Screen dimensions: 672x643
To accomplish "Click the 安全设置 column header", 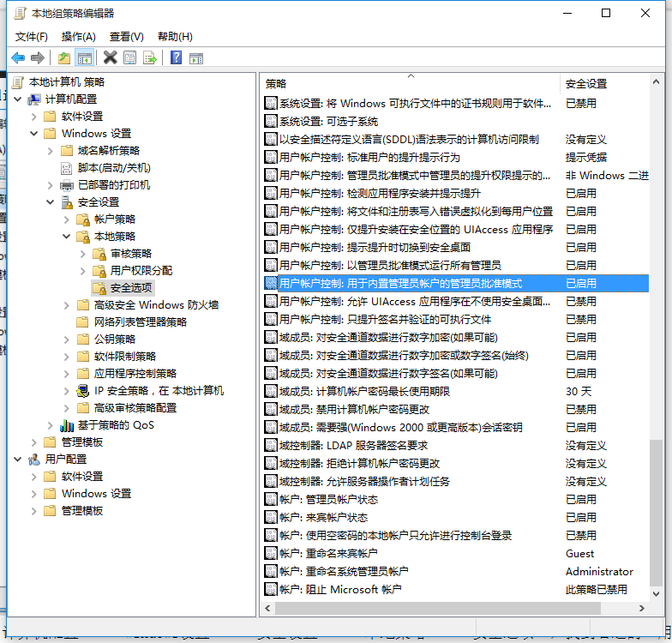I will pyautogui.click(x=600, y=83).
